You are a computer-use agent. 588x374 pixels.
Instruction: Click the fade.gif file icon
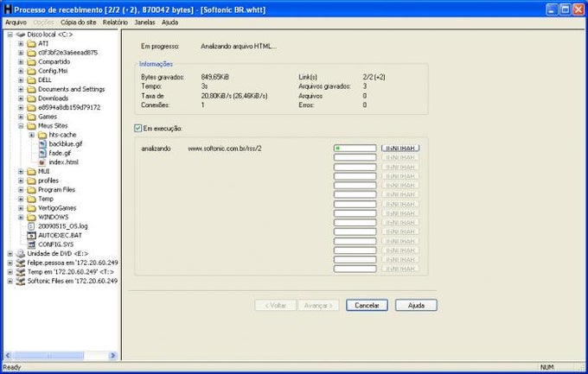point(42,153)
